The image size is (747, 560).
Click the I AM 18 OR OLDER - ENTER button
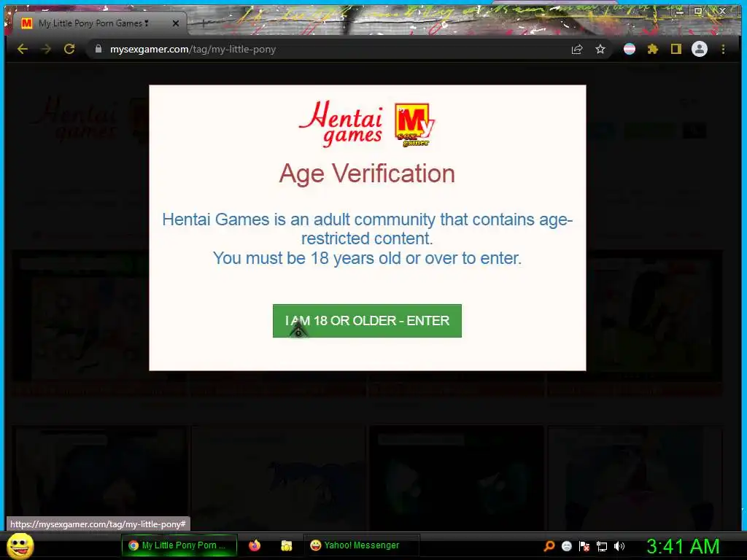(x=367, y=321)
